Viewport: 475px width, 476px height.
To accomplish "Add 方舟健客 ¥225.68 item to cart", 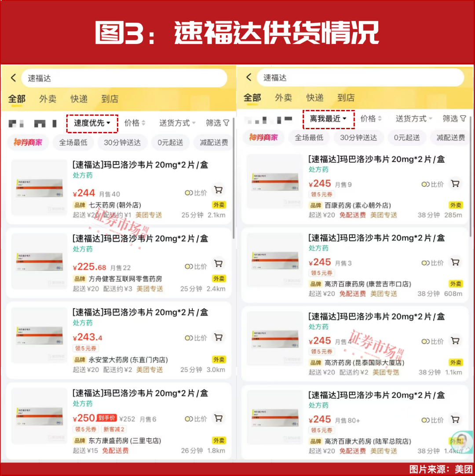I will tap(218, 264).
